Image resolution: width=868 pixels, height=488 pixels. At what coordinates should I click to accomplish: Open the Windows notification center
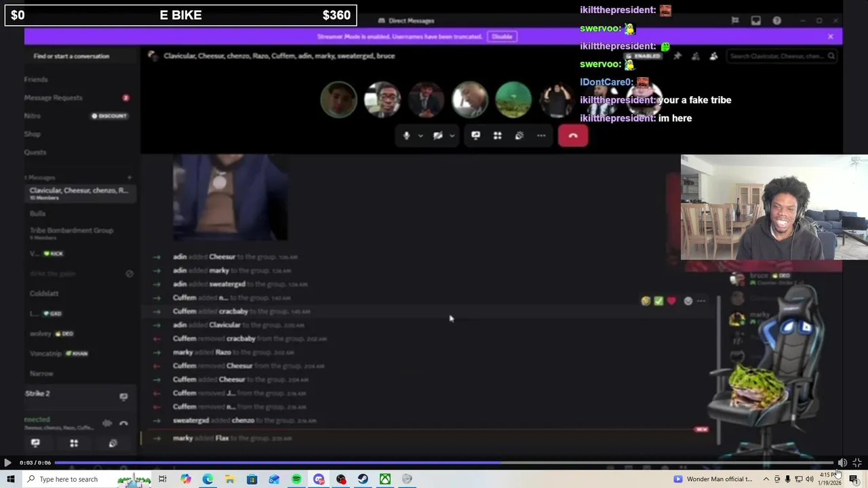854,479
